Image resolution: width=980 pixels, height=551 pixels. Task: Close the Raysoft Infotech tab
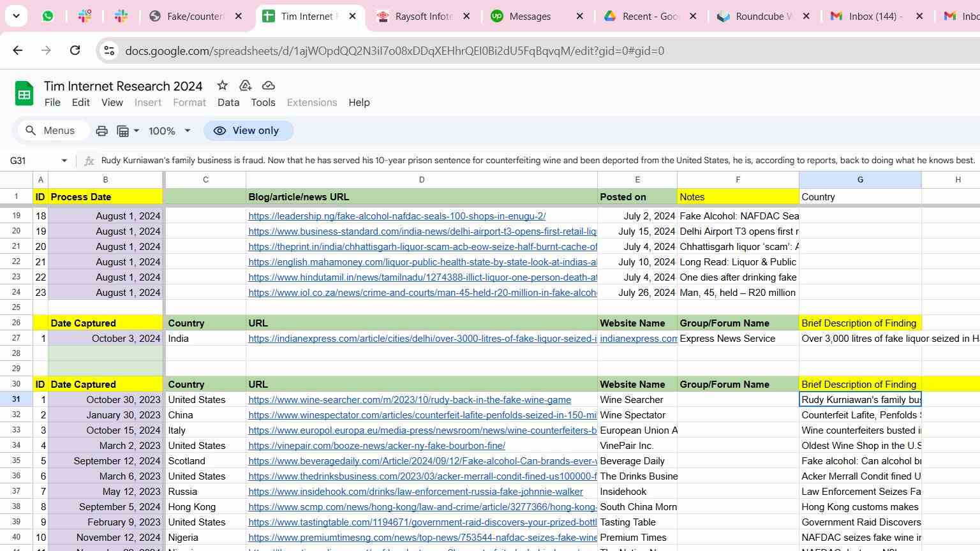(466, 17)
